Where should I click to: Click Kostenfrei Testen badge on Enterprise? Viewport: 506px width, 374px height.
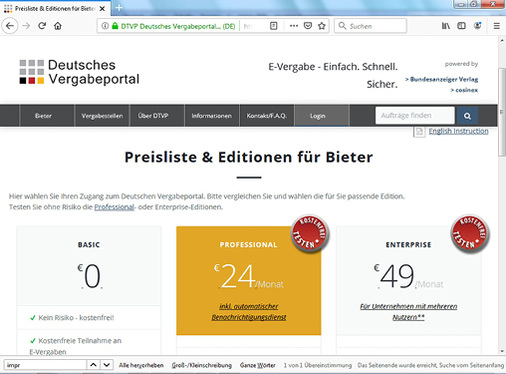(x=470, y=233)
